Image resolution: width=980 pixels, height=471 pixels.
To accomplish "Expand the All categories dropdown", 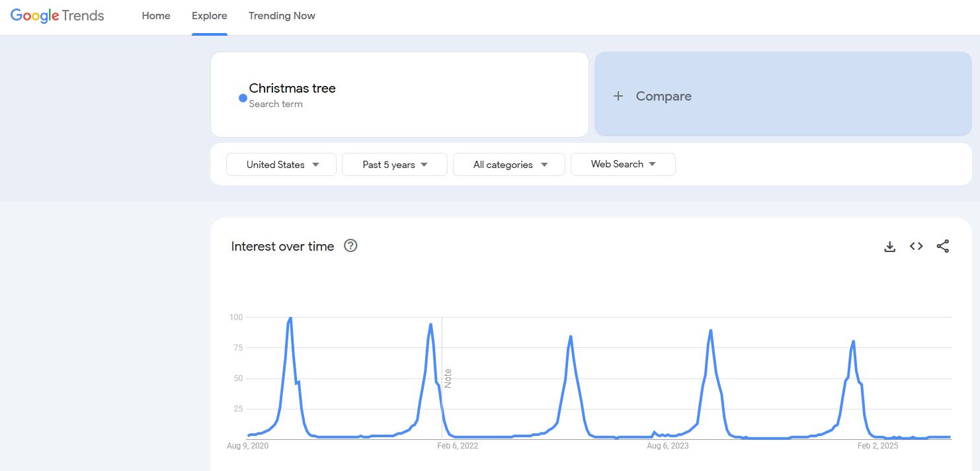I will click(509, 164).
